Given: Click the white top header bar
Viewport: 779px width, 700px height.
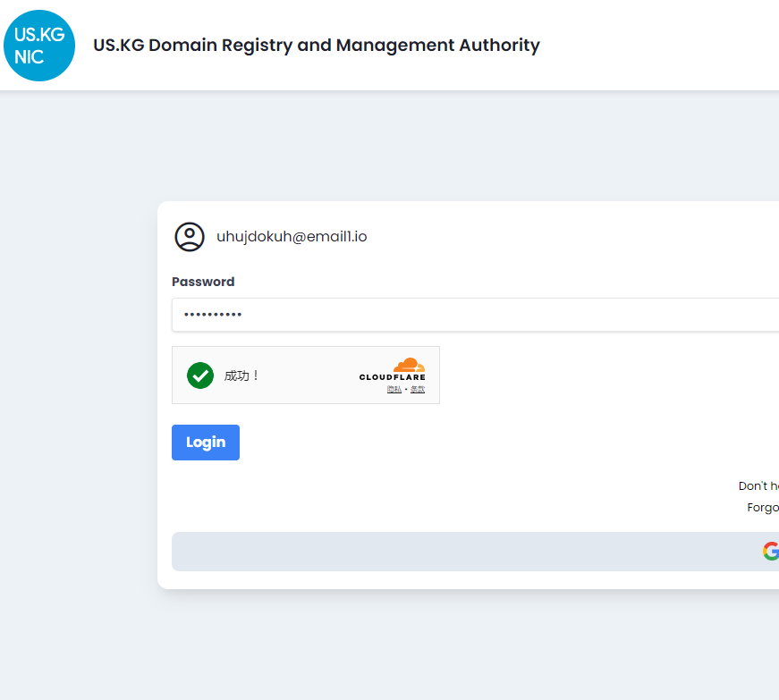Looking at the screenshot, I should pos(662,45).
